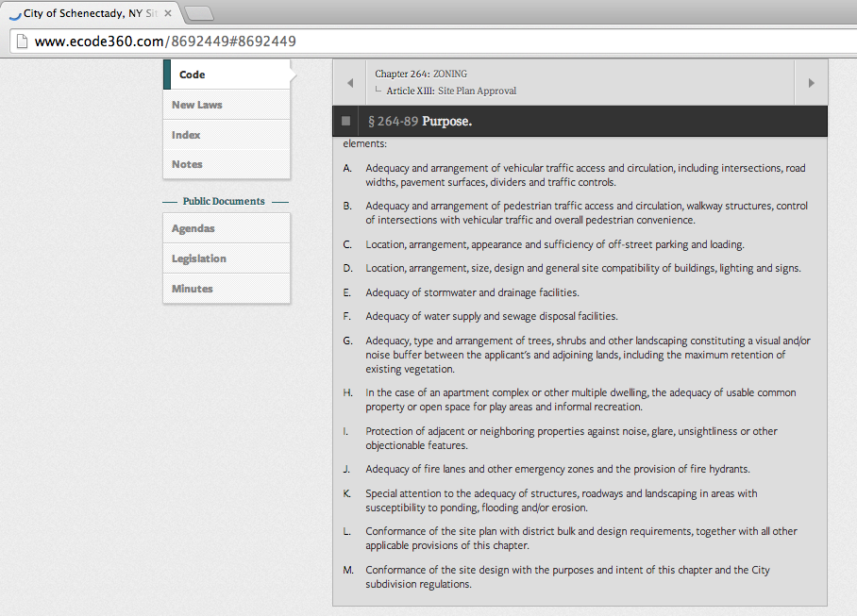Open Legislation under Public Documents
This screenshot has width=857, height=616.
(x=227, y=258)
